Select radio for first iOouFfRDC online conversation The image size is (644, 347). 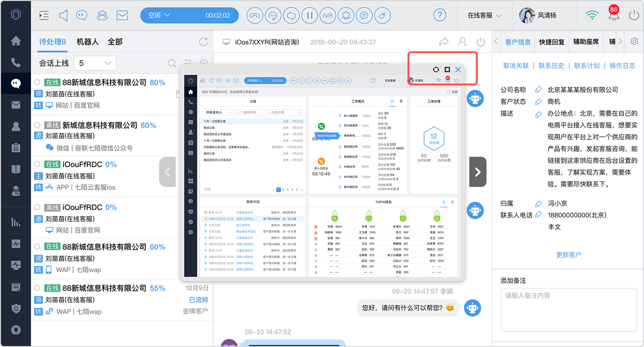[x=37, y=164]
